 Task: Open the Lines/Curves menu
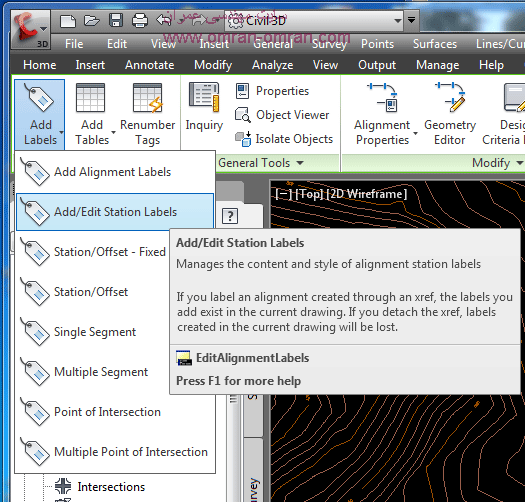(500, 44)
